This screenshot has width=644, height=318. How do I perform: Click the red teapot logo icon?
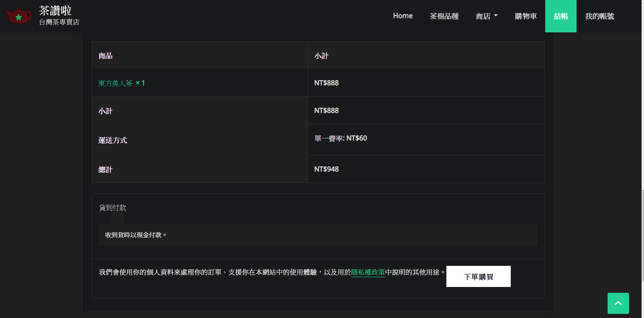tap(19, 16)
